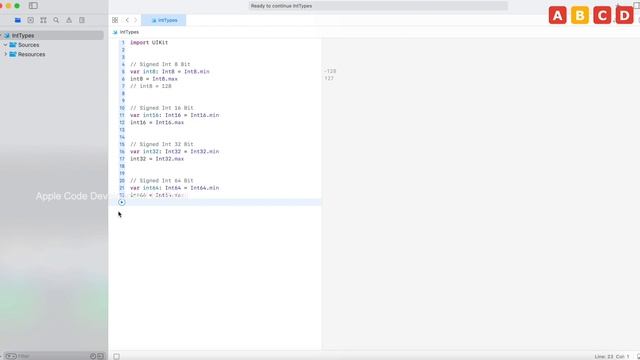Image resolution: width=640 pixels, height=360 pixels.
Task: Open the Symbol navigator
Action: pyautogui.click(x=43, y=20)
